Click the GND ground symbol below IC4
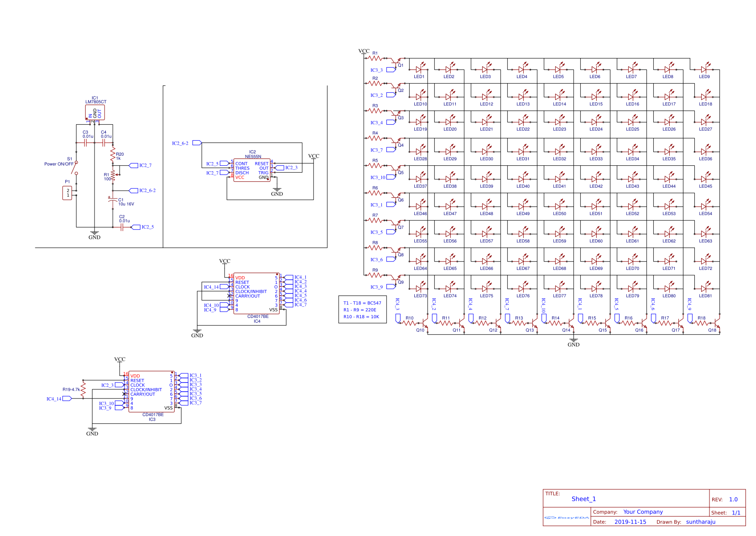Viewport: 756px width, 536px height. [197, 332]
